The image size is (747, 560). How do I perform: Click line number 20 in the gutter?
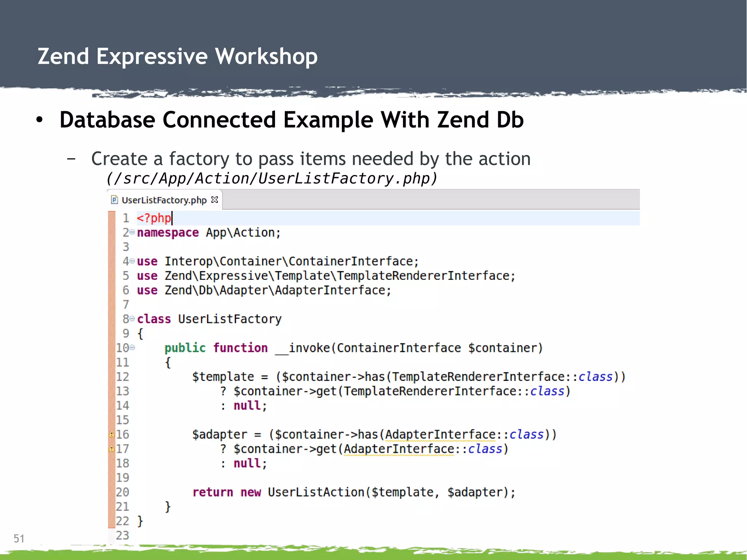click(x=123, y=492)
